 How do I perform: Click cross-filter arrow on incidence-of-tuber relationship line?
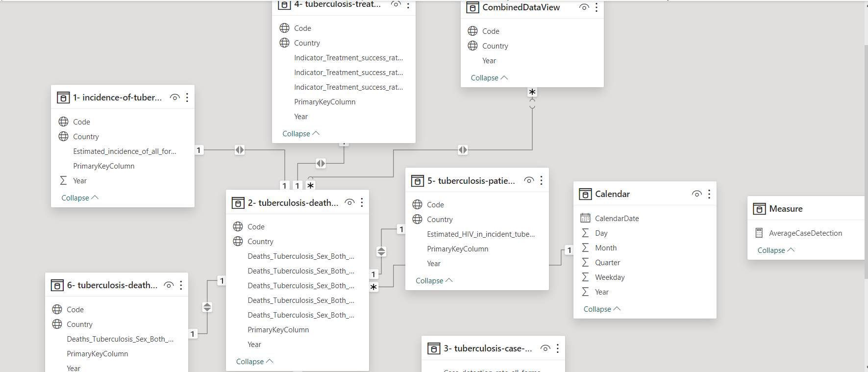(240, 150)
